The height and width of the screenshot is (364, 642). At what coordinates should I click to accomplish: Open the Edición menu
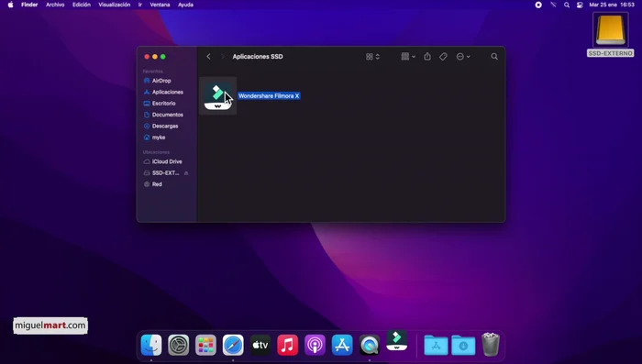pos(82,5)
